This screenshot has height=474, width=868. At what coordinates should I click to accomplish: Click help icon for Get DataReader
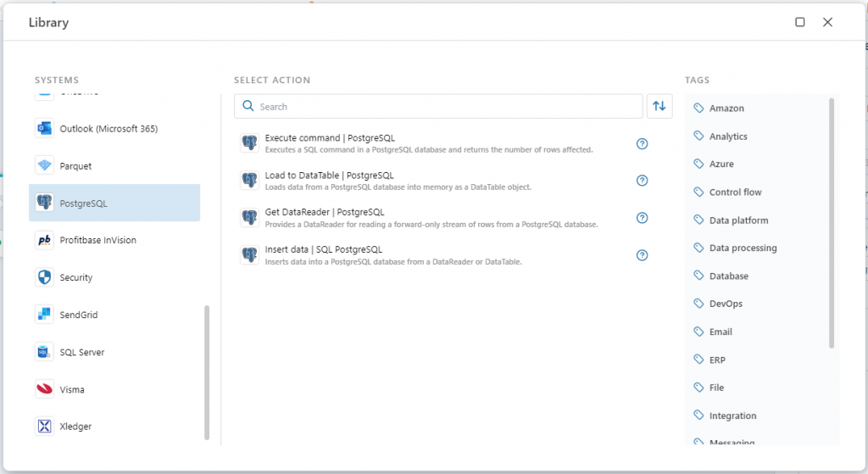click(642, 218)
